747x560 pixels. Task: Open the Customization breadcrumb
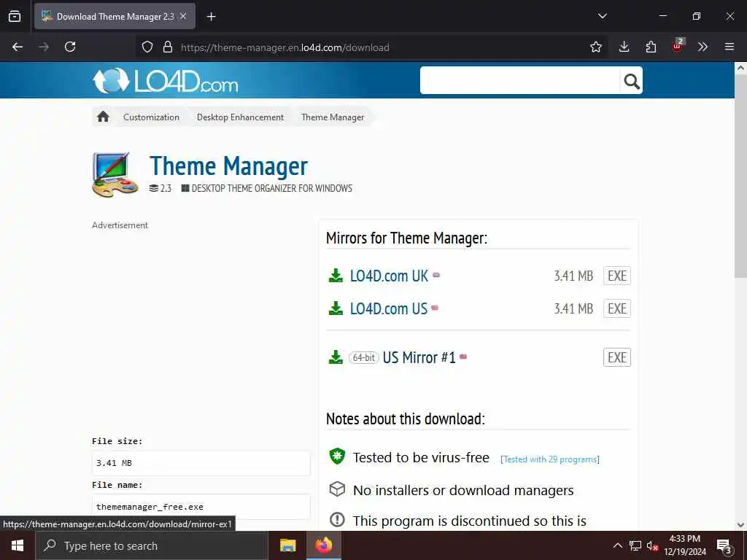click(x=151, y=117)
